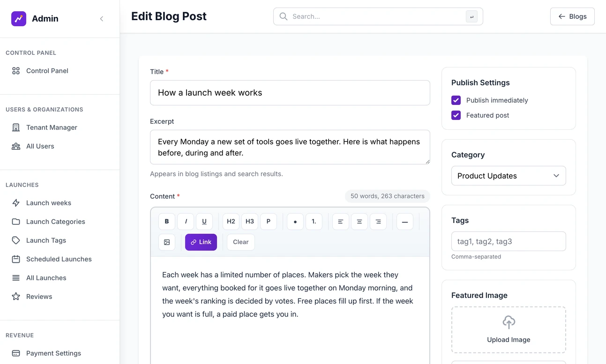Image resolution: width=606 pixels, height=364 pixels.
Task: Toggle bold formatting in the editor
Action: (167, 222)
